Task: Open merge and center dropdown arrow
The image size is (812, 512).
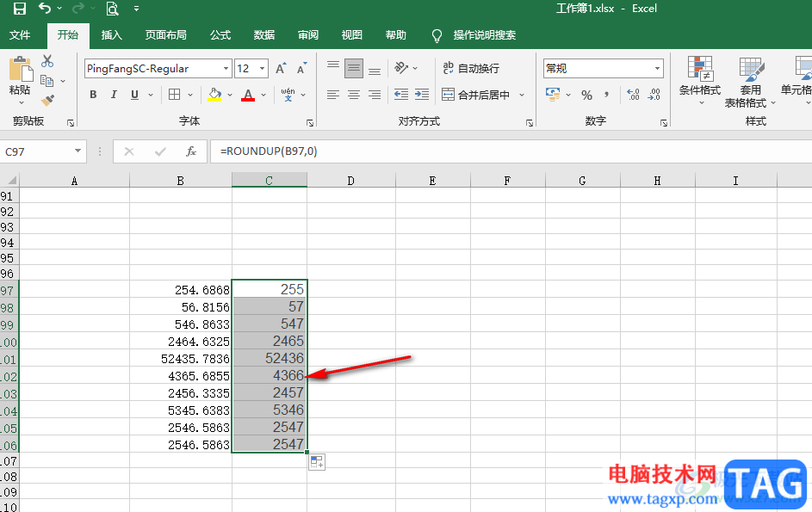Action: [522, 95]
